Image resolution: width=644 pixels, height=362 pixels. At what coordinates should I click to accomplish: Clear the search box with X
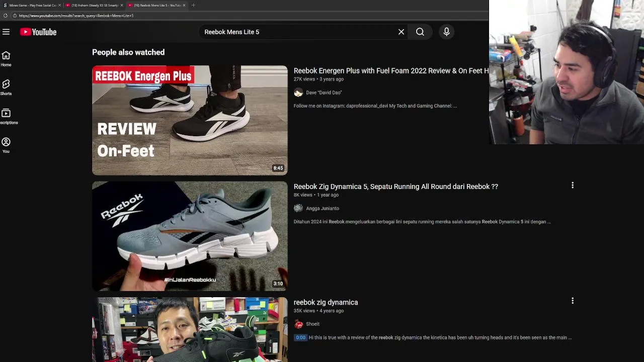[x=401, y=32]
